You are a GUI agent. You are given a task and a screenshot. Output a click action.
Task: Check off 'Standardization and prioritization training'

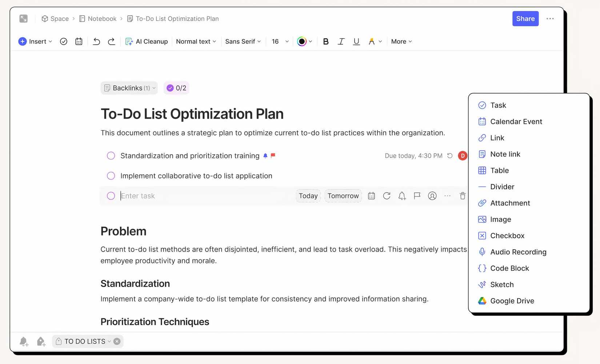click(x=111, y=155)
